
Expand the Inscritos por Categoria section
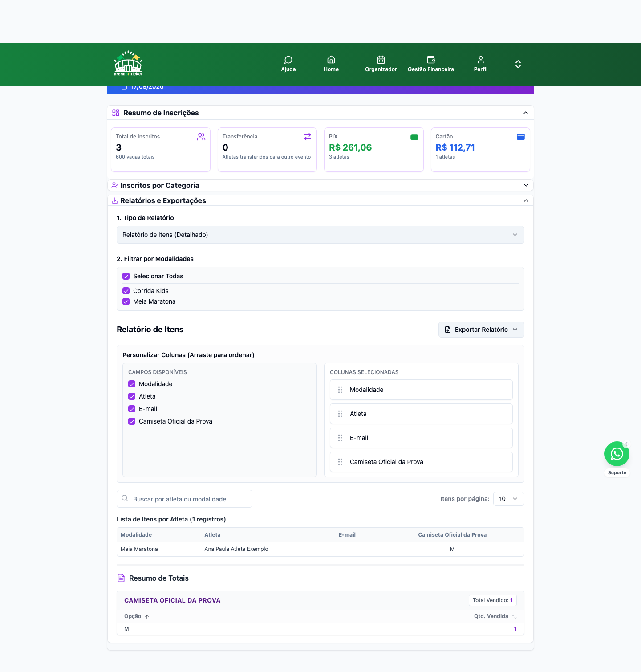pos(320,185)
